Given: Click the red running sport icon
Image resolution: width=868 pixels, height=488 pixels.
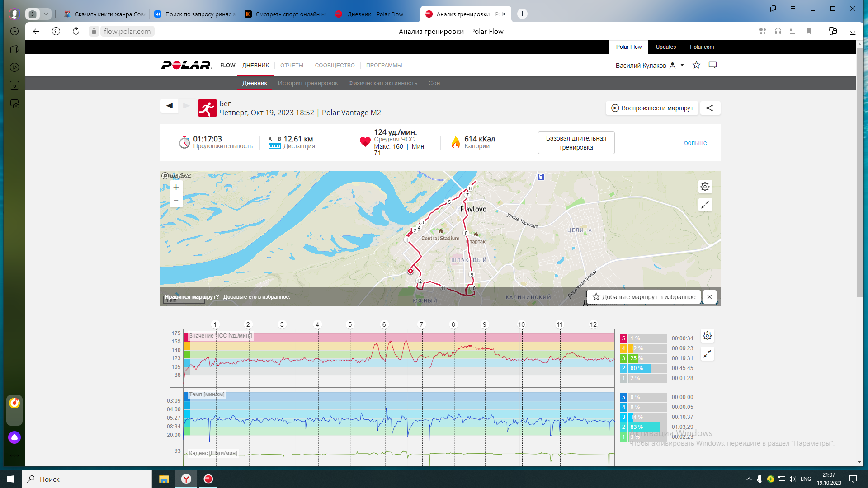Looking at the screenshot, I should click(x=207, y=108).
